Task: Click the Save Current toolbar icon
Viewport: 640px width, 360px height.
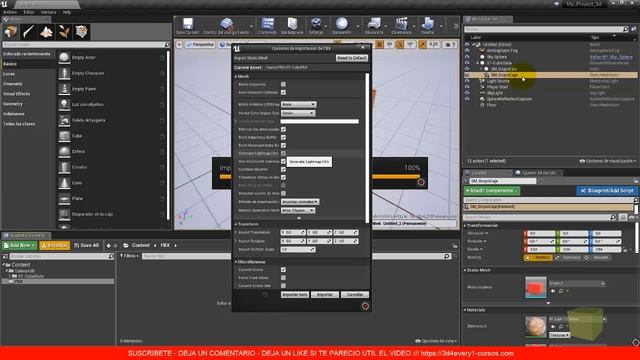Action: pos(188,26)
